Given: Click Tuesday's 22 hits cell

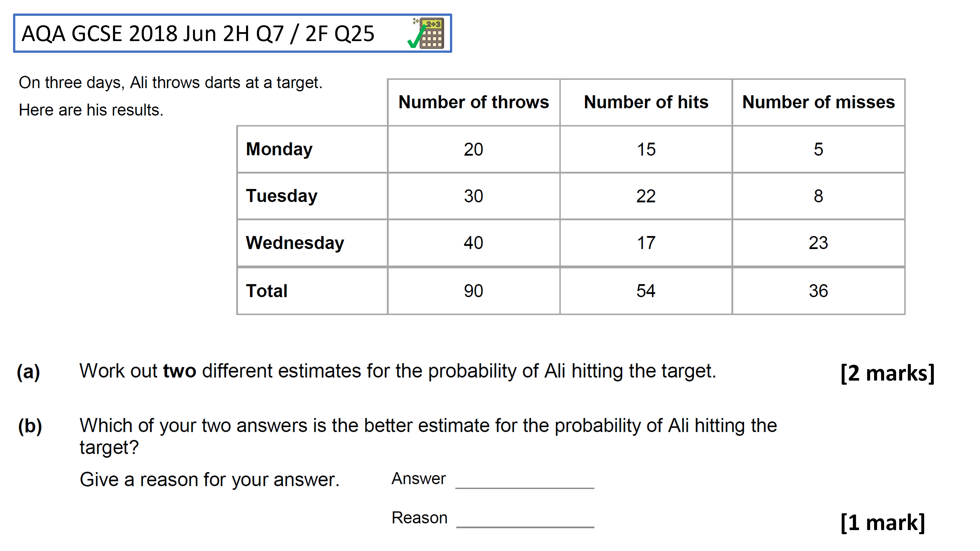Looking at the screenshot, I should pos(646,196).
